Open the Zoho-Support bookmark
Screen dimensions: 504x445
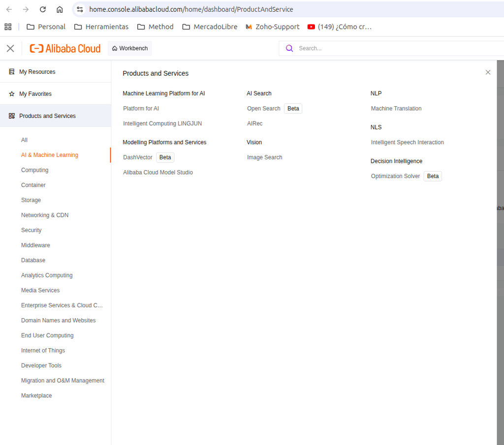(273, 27)
